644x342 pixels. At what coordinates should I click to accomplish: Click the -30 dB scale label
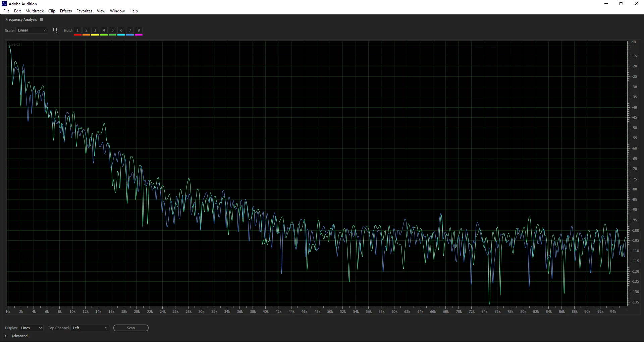(x=634, y=87)
